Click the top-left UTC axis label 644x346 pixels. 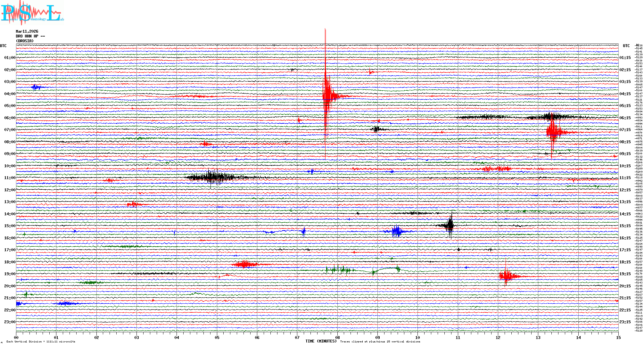point(3,46)
